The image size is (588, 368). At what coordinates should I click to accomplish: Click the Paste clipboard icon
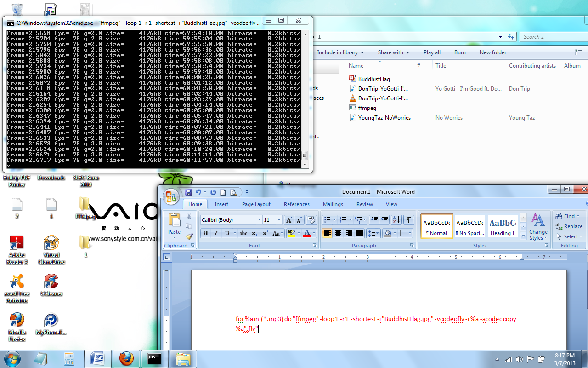coord(174,220)
